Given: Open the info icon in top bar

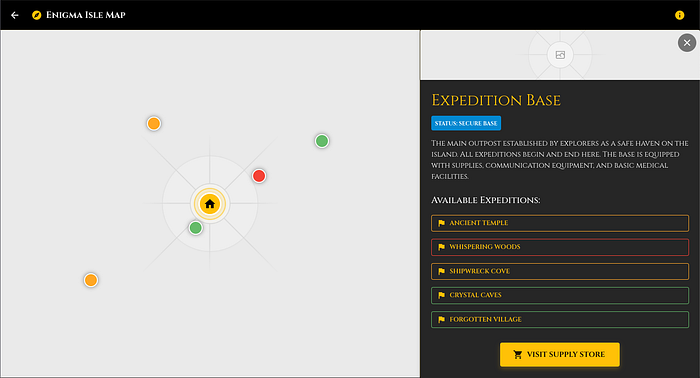Looking at the screenshot, I should 679,15.
